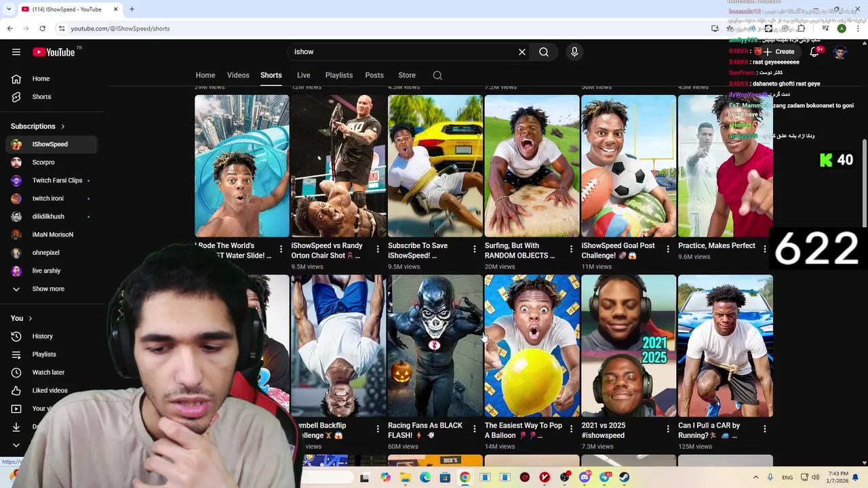This screenshot has height=488, width=868.
Task: Switch to the Videos tab
Action: click(x=238, y=75)
